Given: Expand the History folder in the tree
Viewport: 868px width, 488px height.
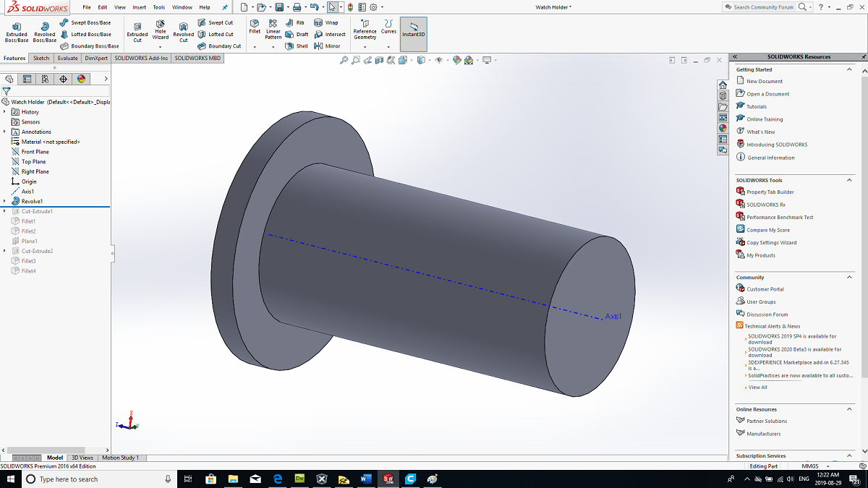Looking at the screenshot, I should pyautogui.click(x=5, y=112).
